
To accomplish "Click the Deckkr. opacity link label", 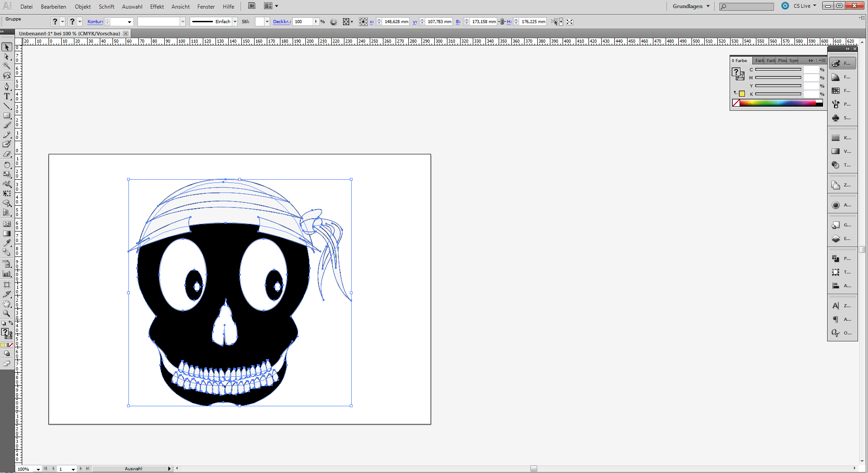I will pos(282,22).
